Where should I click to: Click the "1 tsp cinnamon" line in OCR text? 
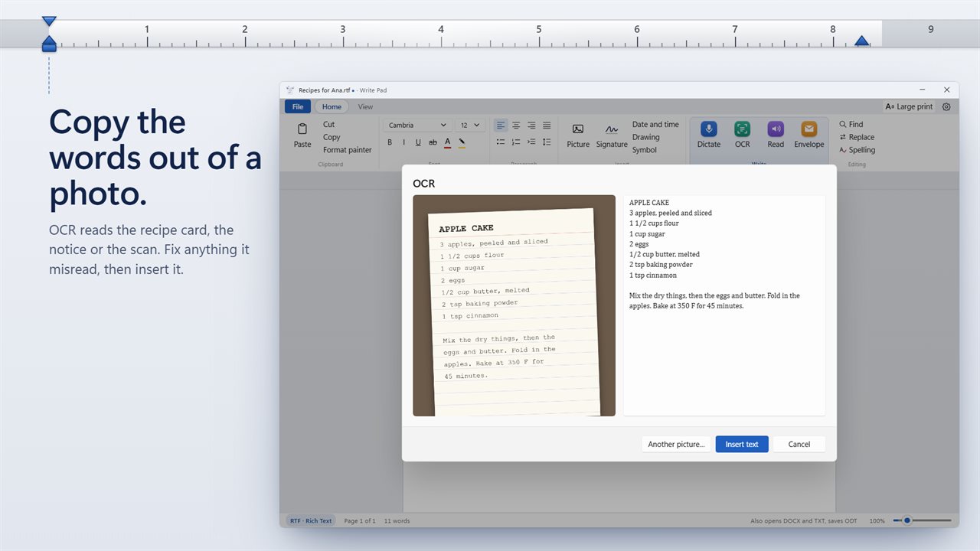653,275
